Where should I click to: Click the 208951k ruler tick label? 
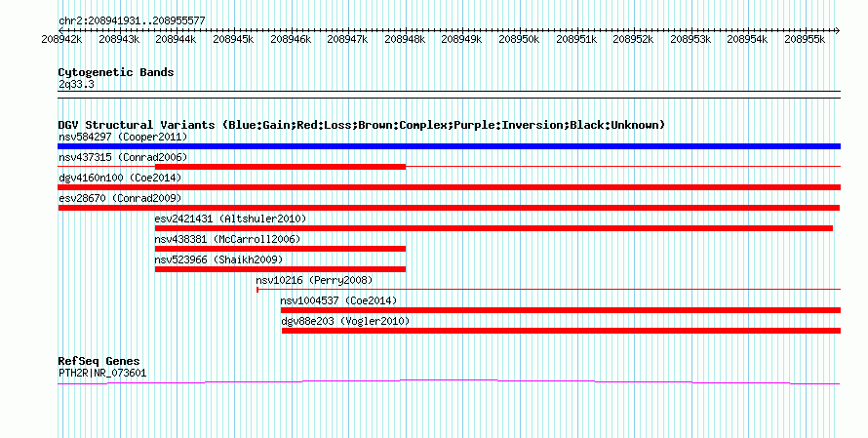(x=576, y=40)
